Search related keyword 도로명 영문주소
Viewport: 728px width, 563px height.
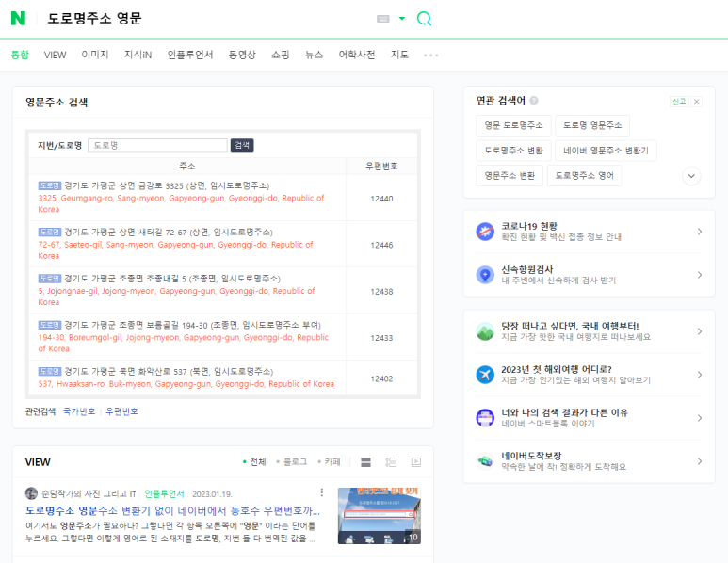pyautogui.click(x=592, y=125)
